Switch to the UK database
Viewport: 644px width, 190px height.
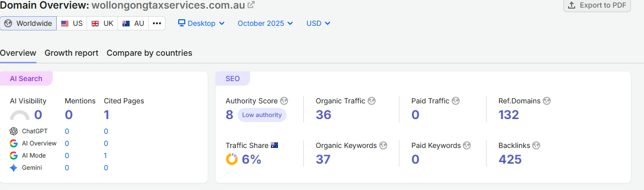pos(102,23)
